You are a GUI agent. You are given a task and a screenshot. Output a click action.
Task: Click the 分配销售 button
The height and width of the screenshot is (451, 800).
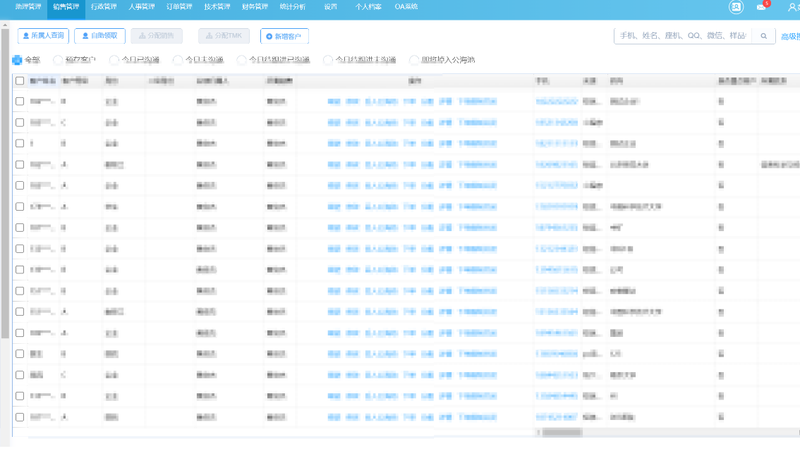tap(157, 36)
